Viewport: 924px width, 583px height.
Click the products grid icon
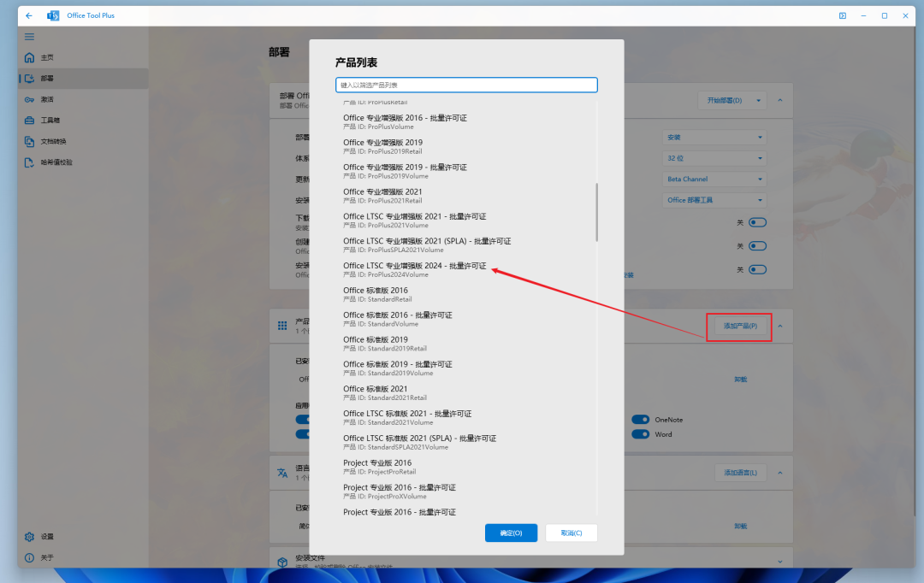282,326
